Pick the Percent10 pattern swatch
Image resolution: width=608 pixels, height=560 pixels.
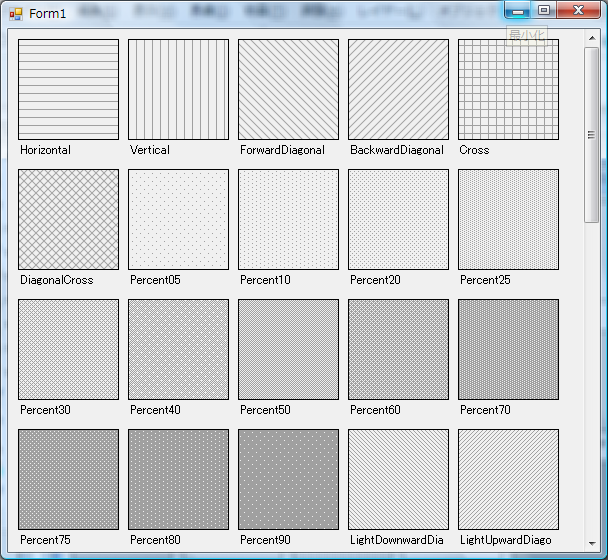pos(288,219)
